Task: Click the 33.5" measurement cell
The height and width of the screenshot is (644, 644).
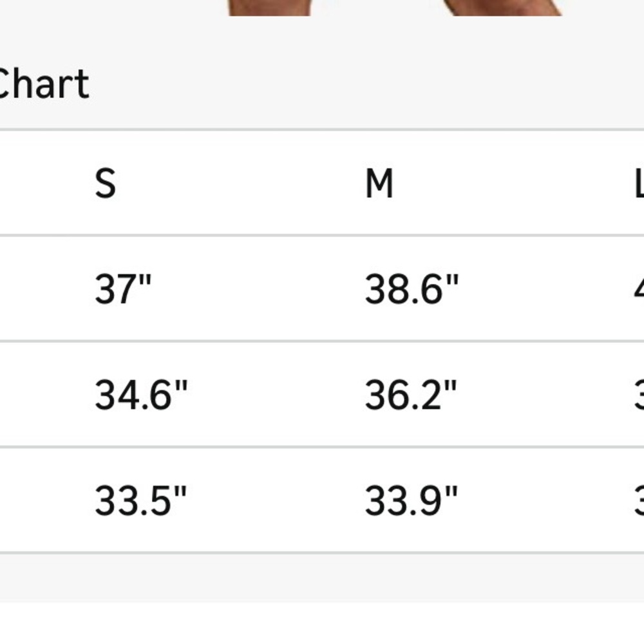Action: tap(140, 500)
